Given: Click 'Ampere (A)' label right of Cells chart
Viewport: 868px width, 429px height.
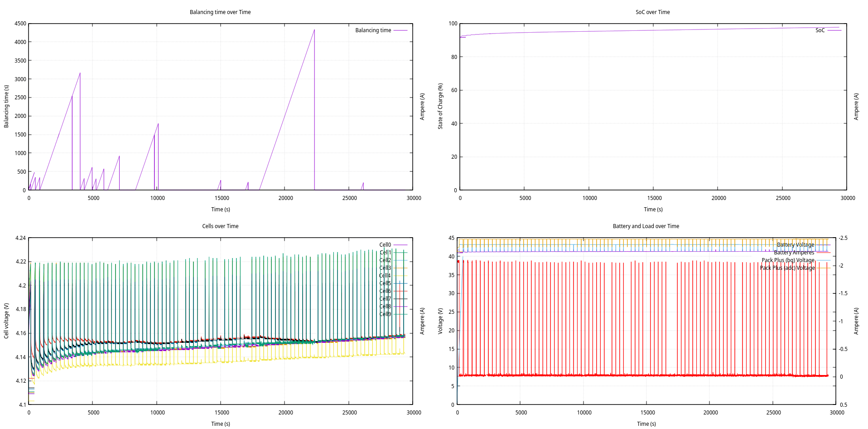Looking at the screenshot, I should (x=422, y=321).
